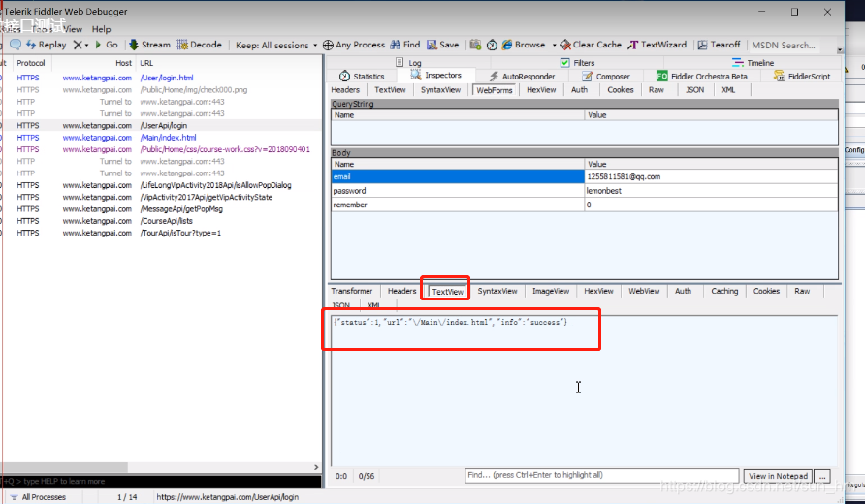Click the remember row in Body
Viewport: 865px width, 504px height.
pos(584,205)
